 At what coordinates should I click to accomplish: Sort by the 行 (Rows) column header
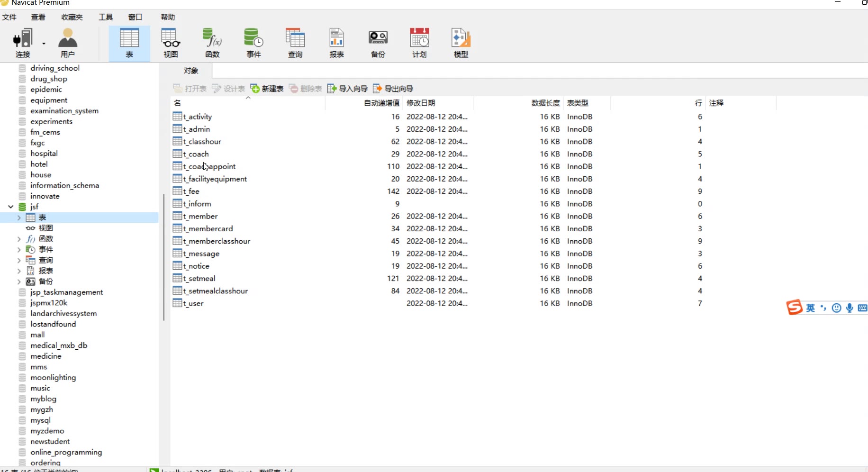point(658,103)
